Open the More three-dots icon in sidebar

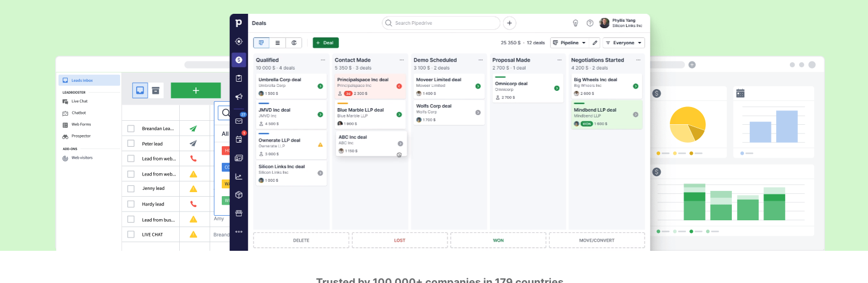tap(239, 232)
